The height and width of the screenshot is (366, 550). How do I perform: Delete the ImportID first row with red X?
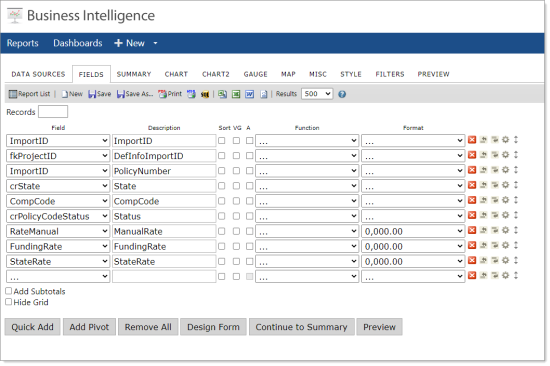coord(472,140)
